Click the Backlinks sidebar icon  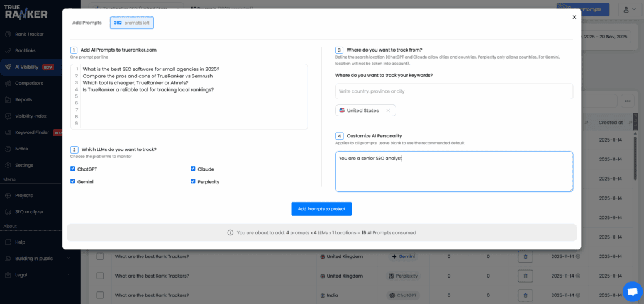pyautogui.click(x=6, y=50)
